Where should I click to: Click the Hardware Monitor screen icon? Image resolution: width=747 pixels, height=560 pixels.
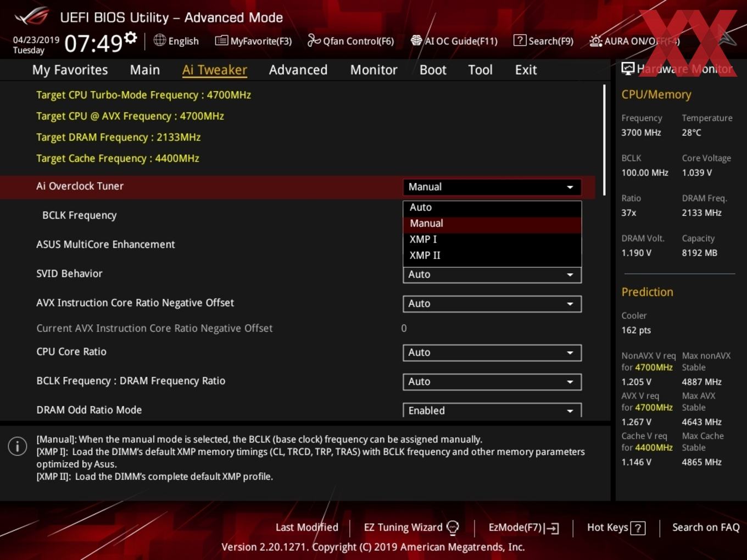[x=628, y=68]
